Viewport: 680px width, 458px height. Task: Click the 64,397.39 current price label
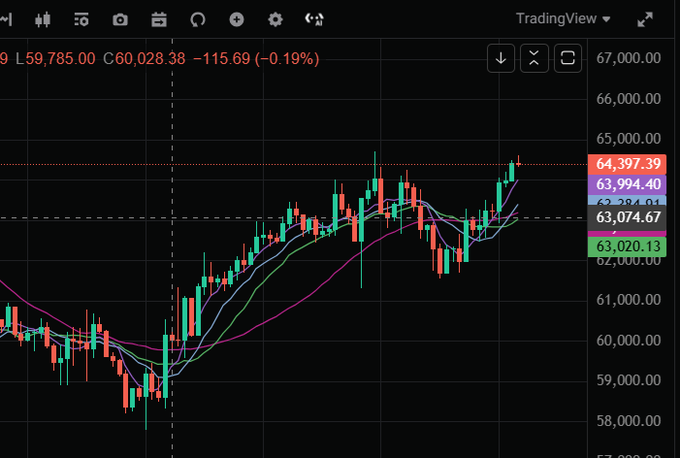click(x=627, y=164)
